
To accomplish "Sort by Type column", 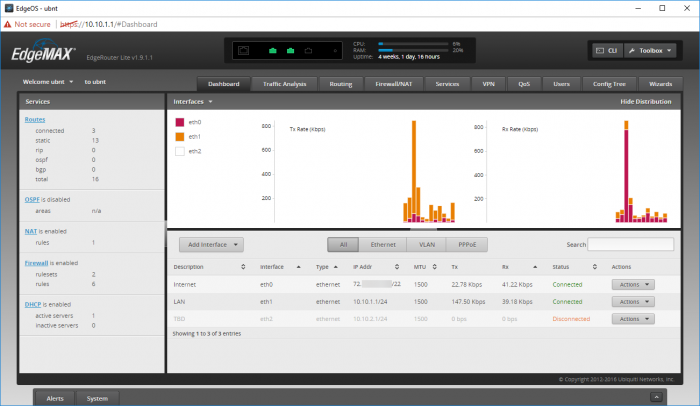I will 327,267.
